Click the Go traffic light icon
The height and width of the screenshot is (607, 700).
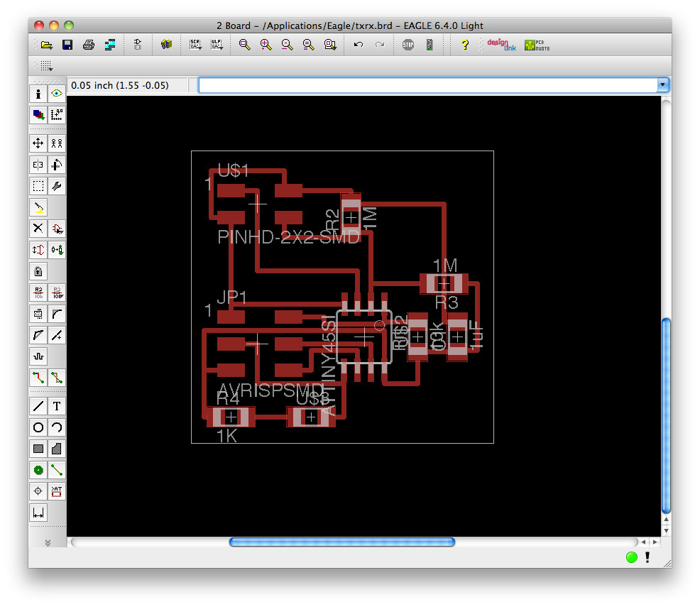pyautogui.click(x=430, y=45)
